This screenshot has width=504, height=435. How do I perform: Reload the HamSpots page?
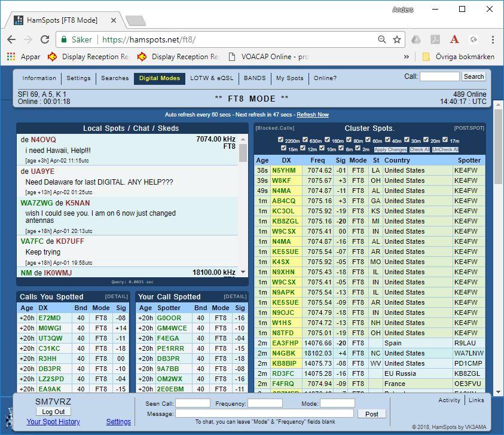[45, 39]
